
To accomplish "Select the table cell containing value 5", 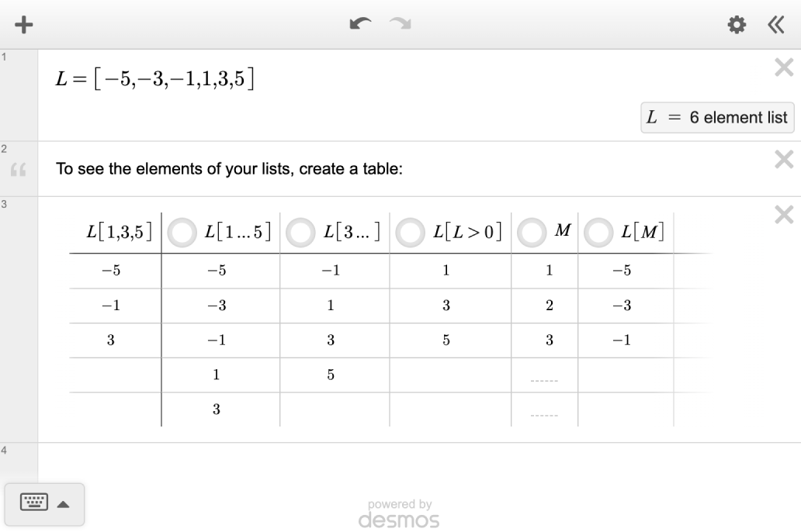I will click(331, 375).
